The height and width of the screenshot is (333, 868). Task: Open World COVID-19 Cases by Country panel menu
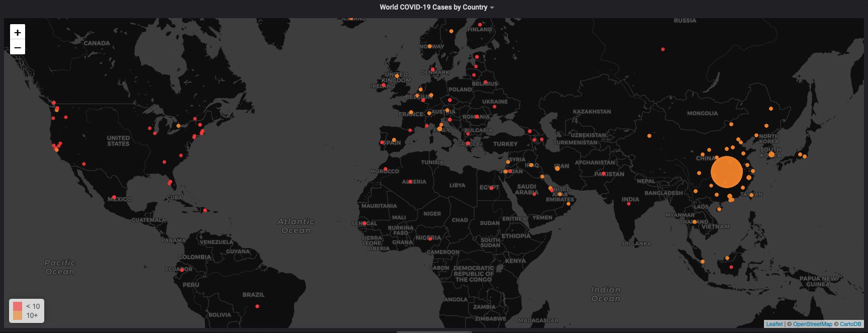[x=433, y=7]
